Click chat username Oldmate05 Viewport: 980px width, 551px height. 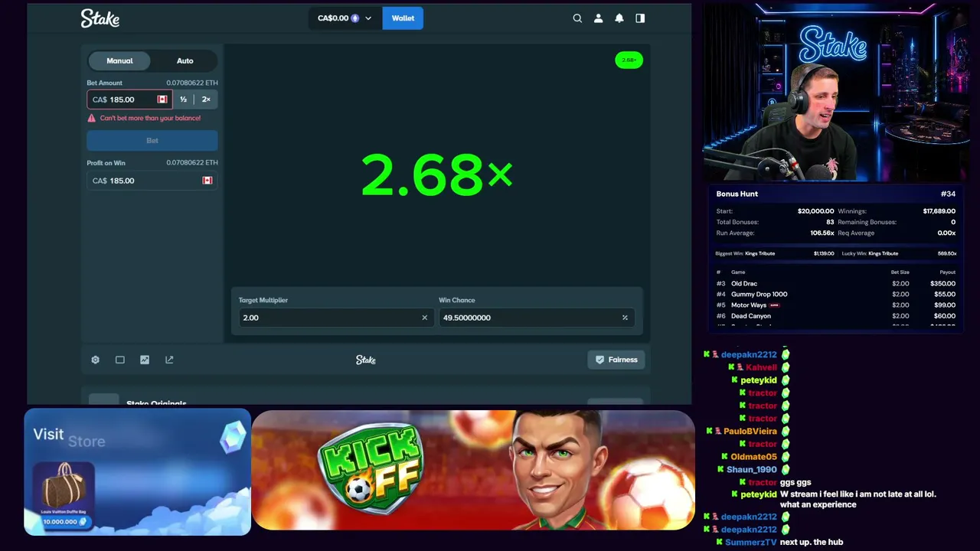(753, 457)
